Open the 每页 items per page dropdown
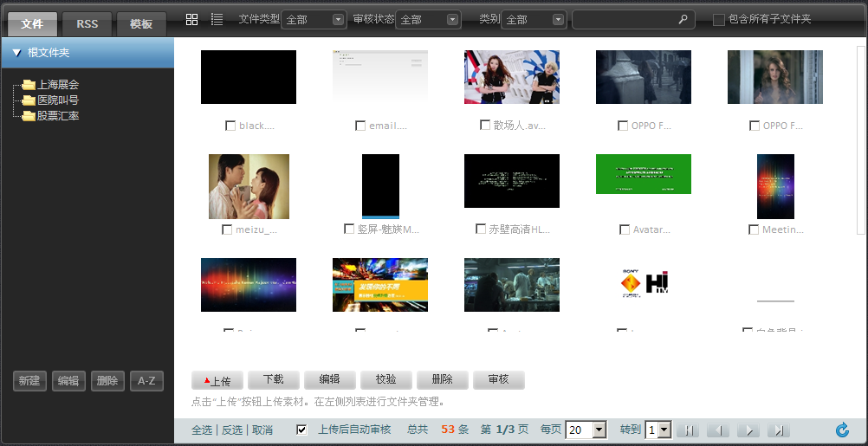This screenshot has width=868, height=446. click(x=586, y=430)
